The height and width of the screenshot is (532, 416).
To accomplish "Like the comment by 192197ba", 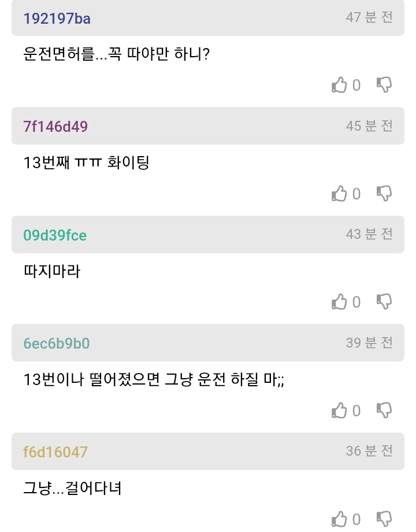I will click(339, 86).
